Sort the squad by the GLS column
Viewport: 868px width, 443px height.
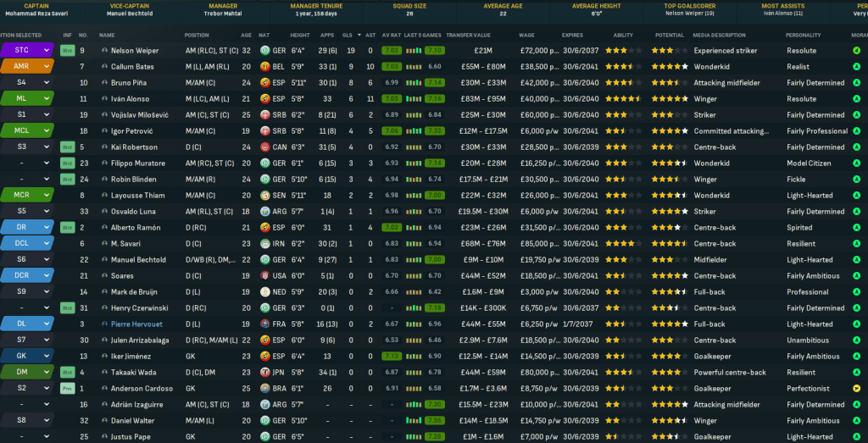click(x=346, y=35)
